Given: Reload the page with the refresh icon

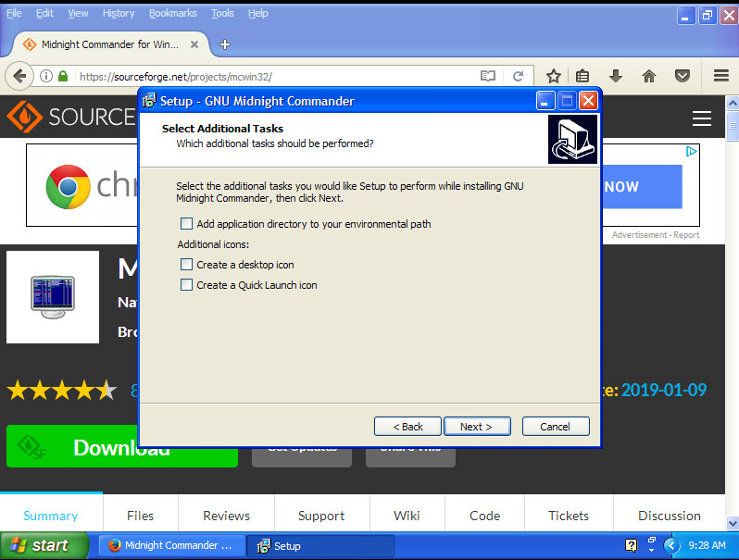Looking at the screenshot, I should pyautogui.click(x=518, y=76).
